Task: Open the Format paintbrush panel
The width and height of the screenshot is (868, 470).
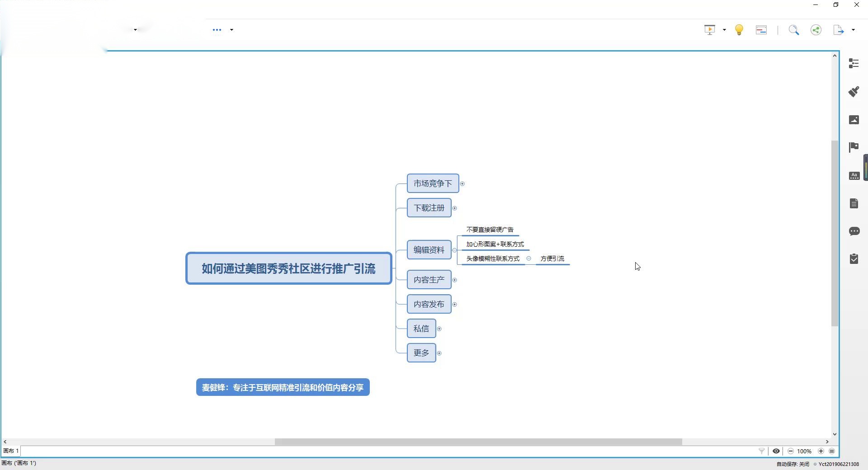Action: click(x=854, y=92)
